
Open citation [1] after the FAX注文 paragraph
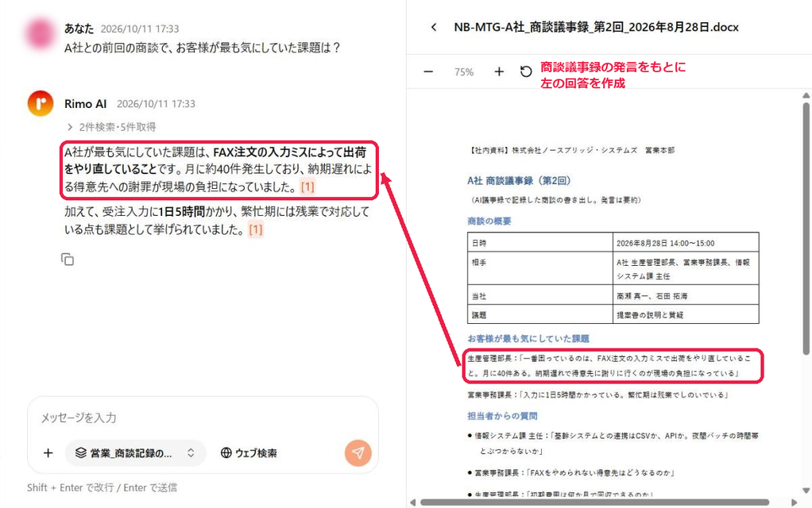tap(307, 187)
